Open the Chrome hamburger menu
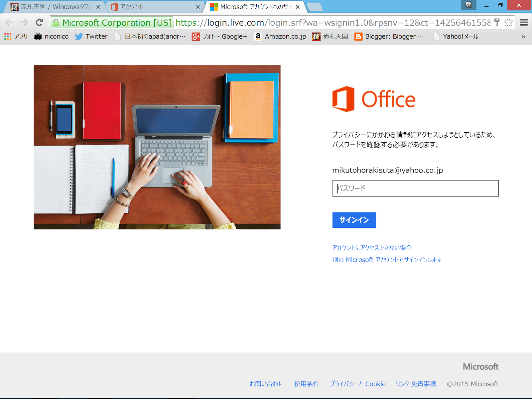This screenshot has height=399, width=532. point(524,22)
